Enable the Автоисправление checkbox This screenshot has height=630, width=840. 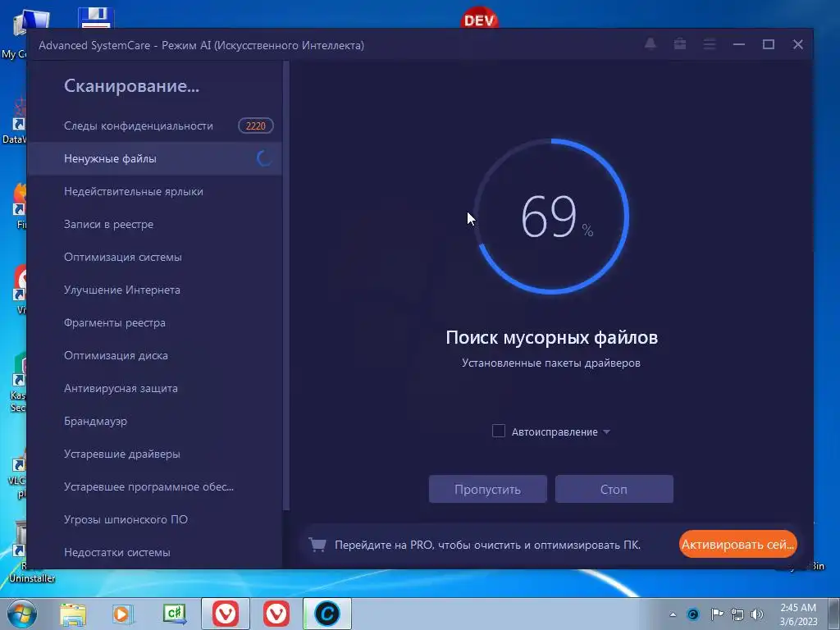pyautogui.click(x=498, y=431)
